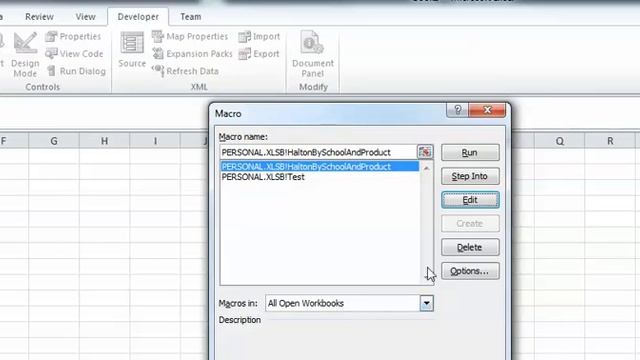Select column G header
This screenshot has width=640, height=360.
point(54,141)
